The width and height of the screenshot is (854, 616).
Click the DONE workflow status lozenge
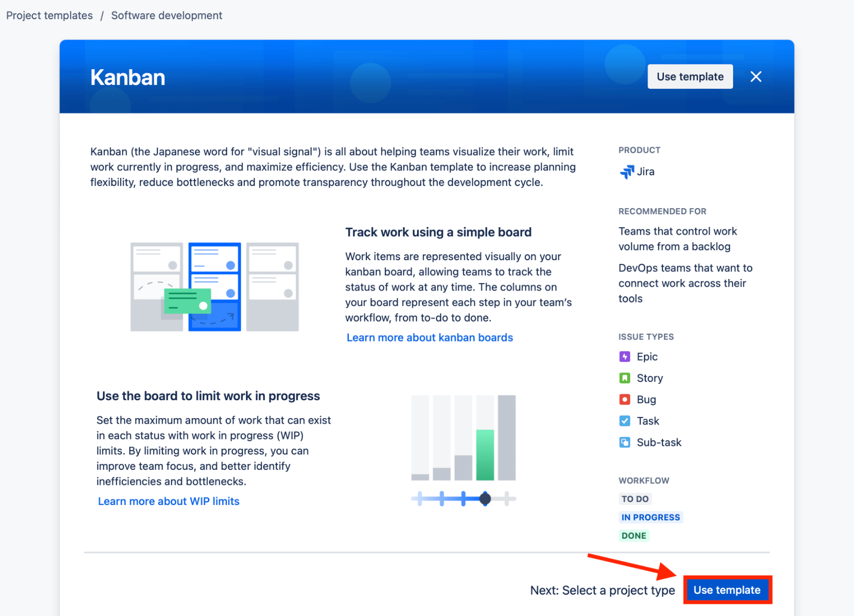click(x=634, y=535)
